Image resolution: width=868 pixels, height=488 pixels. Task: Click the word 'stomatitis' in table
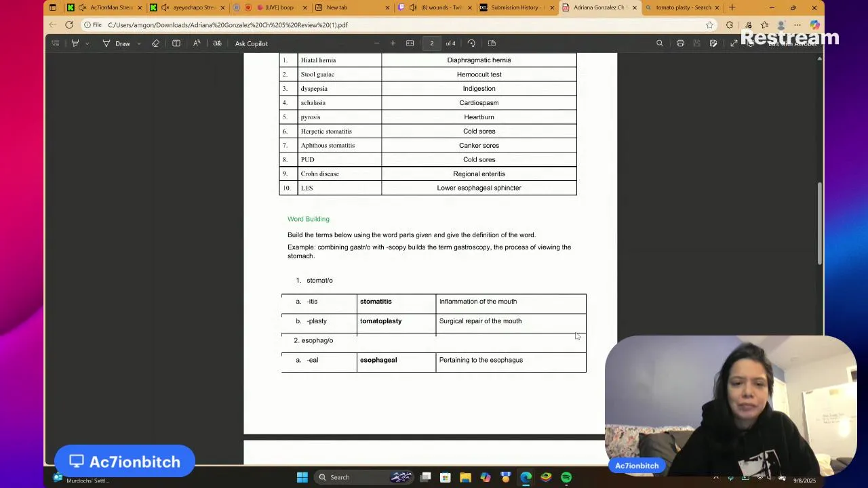pyautogui.click(x=376, y=302)
